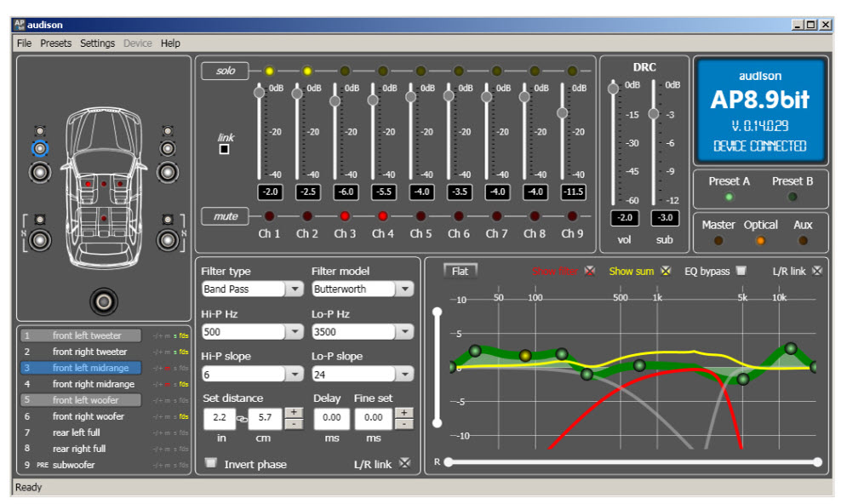Click the Ch 1 solo indicator light

(x=269, y=71)
